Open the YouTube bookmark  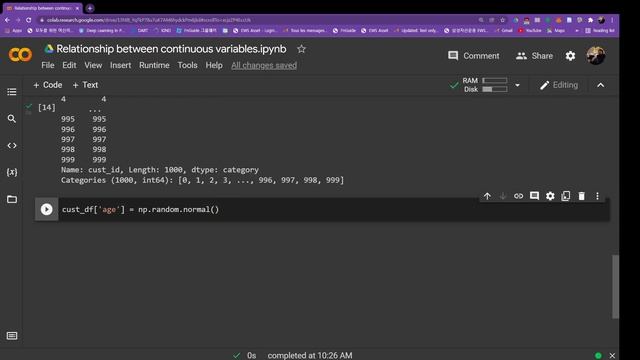[530, 31]
